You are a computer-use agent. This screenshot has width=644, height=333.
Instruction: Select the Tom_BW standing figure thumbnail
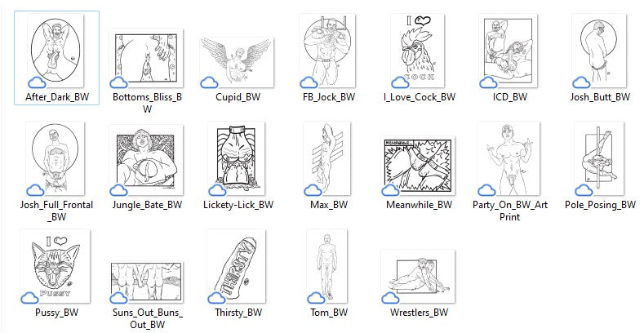point(327,266)
